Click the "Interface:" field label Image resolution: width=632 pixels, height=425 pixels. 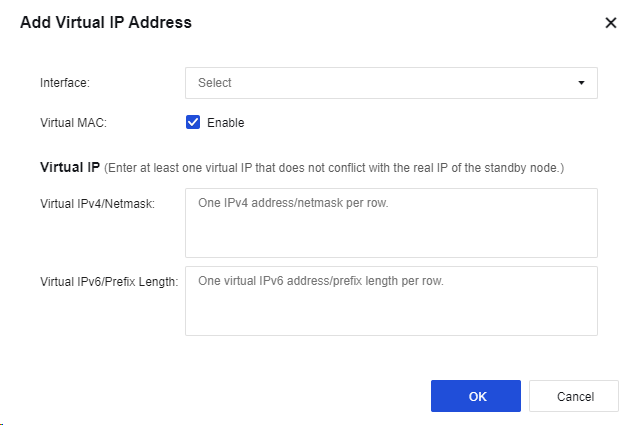(64, 83)
